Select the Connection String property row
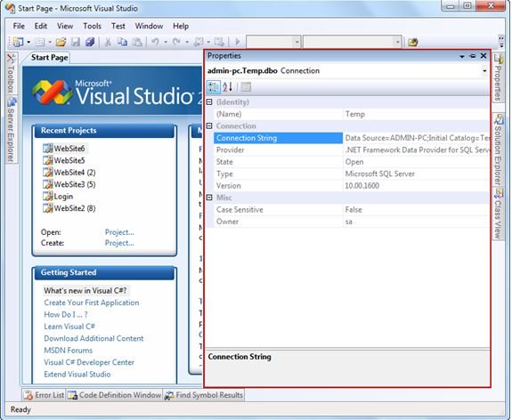512x420 pixels. pyautogui.click(x=352, y=138)
